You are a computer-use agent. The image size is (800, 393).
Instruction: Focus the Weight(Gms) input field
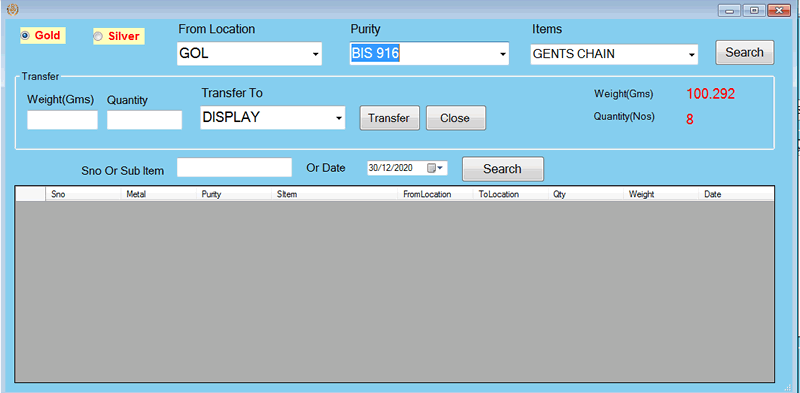click(x=62, y=120)
